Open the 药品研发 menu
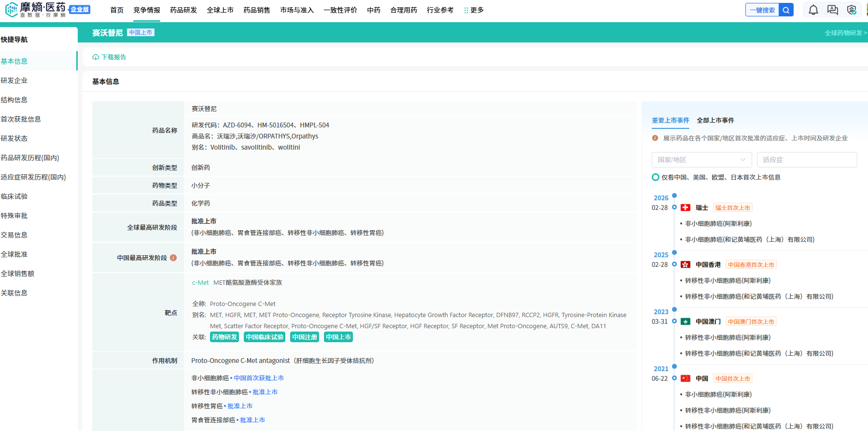The width and height of the screenshot is (868, 431). click(x=183, y=10)
